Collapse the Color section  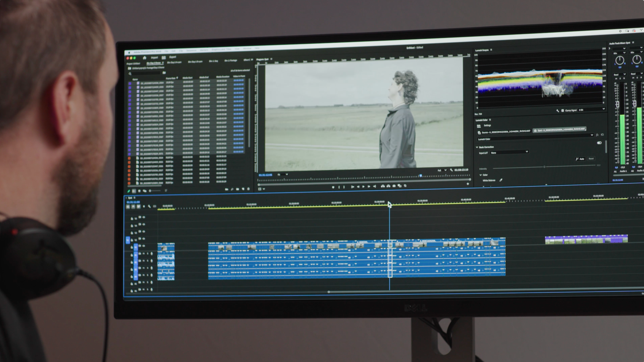[481, 175]
